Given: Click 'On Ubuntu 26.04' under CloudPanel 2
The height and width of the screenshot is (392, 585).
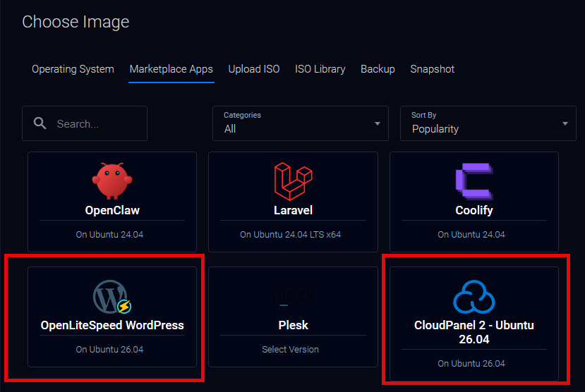Looking at the screenshot, I should point(471,364).
